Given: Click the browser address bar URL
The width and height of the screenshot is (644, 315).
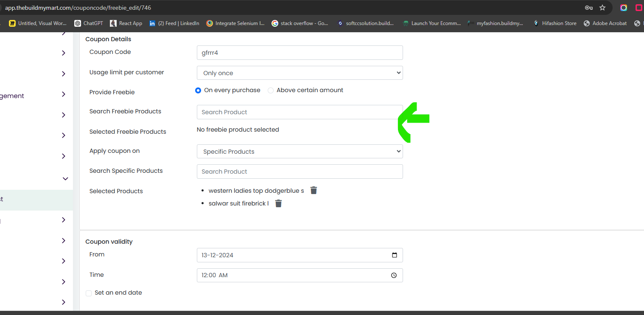Looking at the screenshot, I should [78, 8].
